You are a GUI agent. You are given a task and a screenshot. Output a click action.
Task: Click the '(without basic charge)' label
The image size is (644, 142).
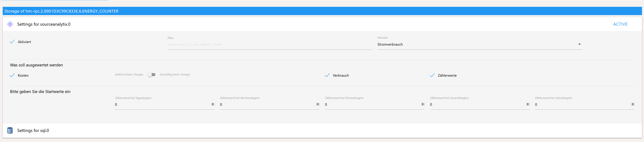129,75
